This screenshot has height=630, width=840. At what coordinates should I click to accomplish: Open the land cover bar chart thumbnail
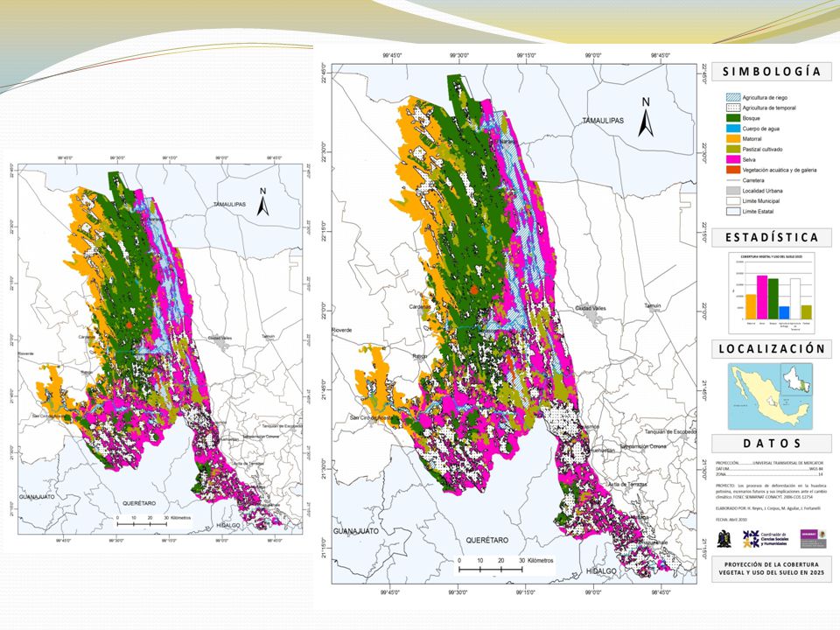coord(772,292)
